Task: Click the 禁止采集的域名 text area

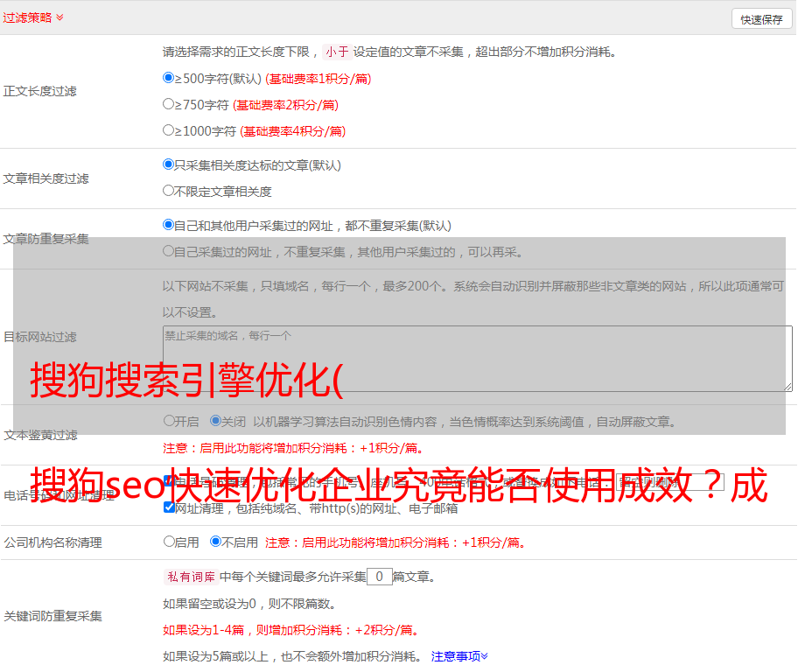Action: coord(478,359)
